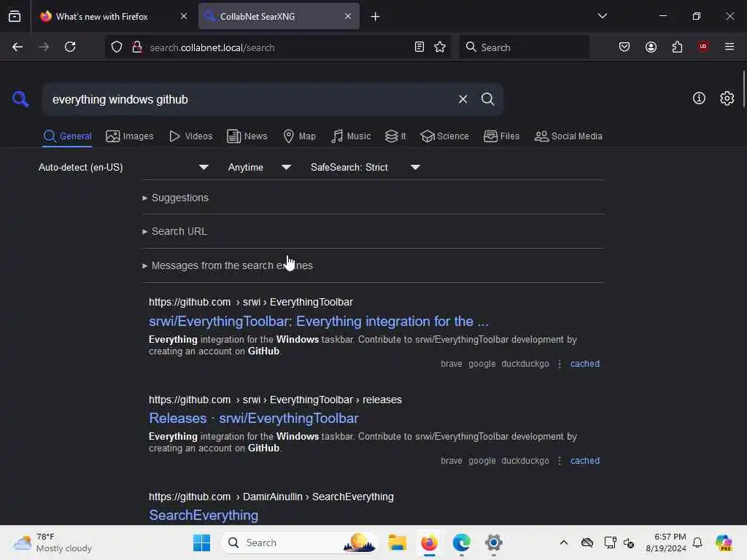Expand Messages from the search engines

coord(228,265)
